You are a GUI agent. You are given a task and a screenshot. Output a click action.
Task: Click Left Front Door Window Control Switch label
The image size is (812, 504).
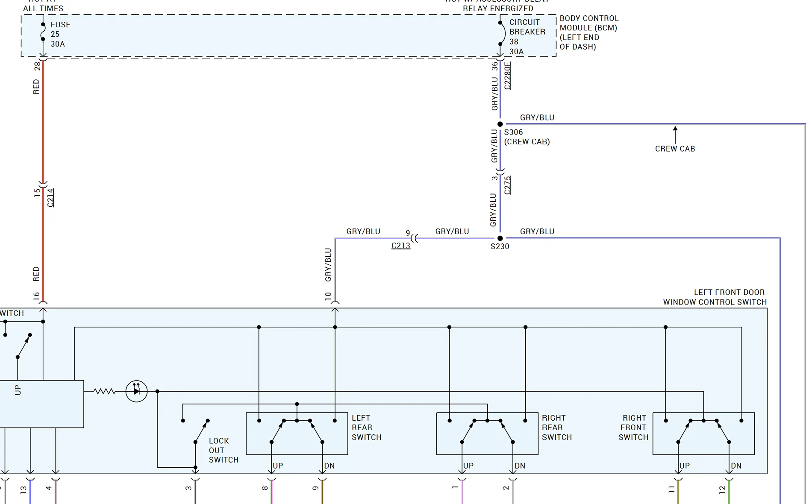pos(715,297)
